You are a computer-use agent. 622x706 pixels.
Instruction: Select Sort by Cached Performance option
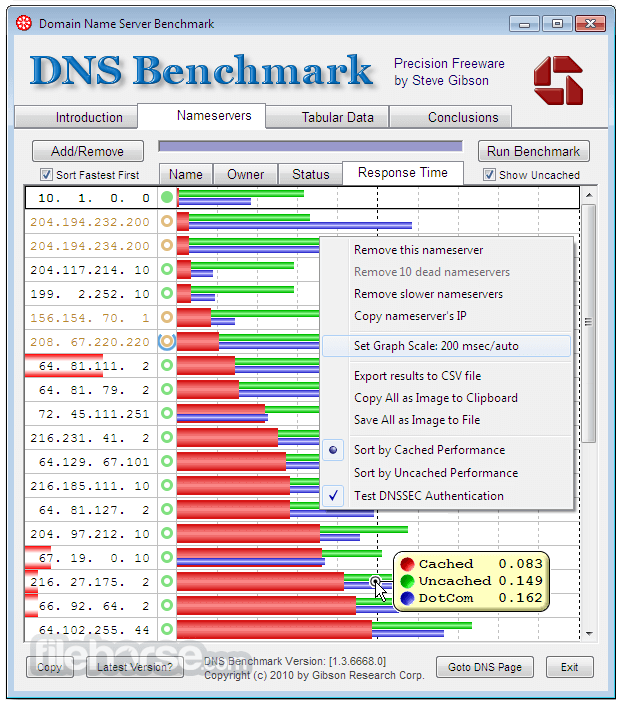pos(429,450)
